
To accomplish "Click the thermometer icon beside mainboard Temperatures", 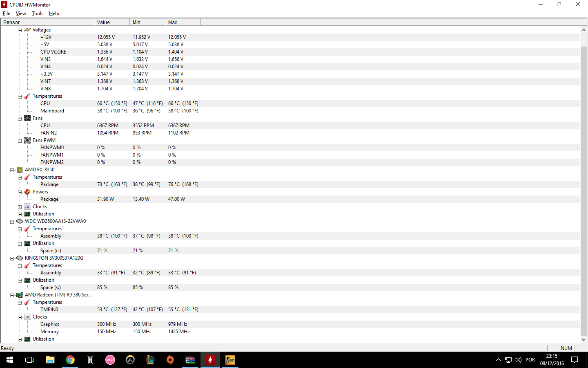I will tap(27, 96).
